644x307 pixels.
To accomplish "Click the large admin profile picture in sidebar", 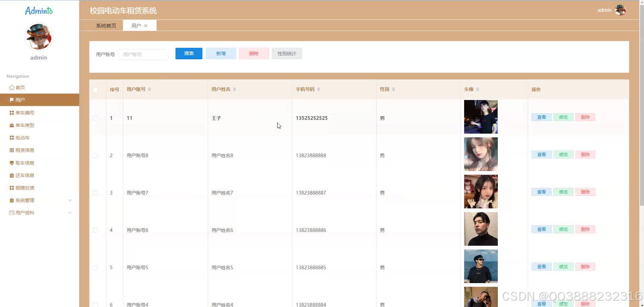I will click(x=39, y=37).
